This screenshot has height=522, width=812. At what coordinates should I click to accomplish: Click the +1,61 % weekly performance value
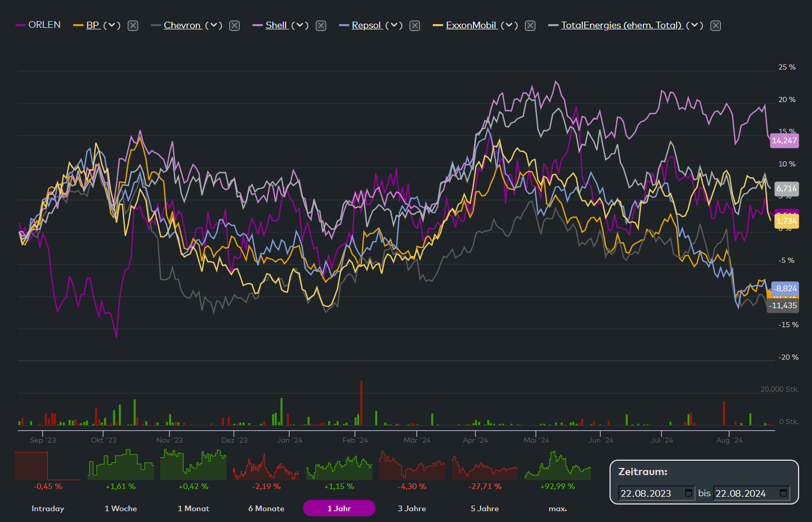121,486
